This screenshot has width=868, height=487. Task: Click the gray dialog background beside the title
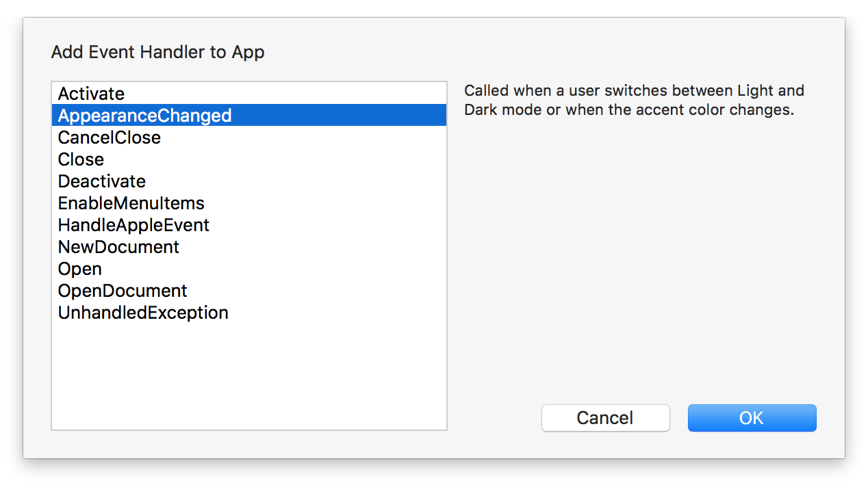[x=548, y=52]
